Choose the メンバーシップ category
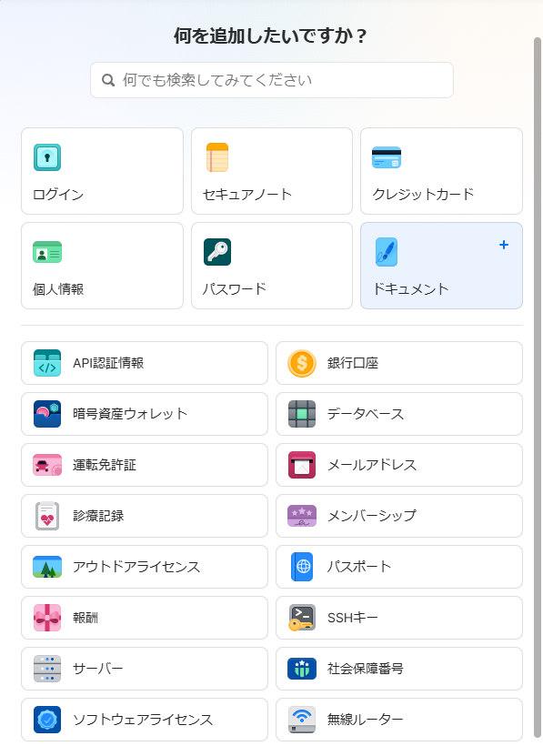Image resolution: width=543 pixels, height=756 pixels. point(399,516)
